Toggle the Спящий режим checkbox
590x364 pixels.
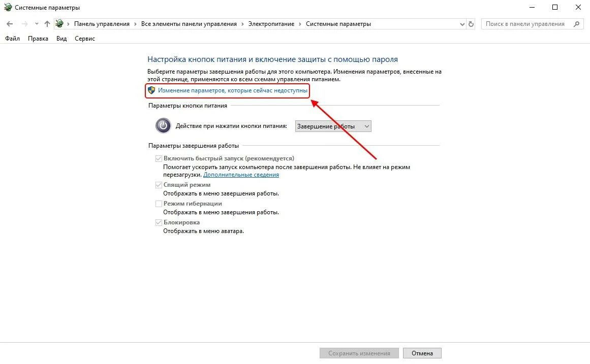click(x=159, y=185)
